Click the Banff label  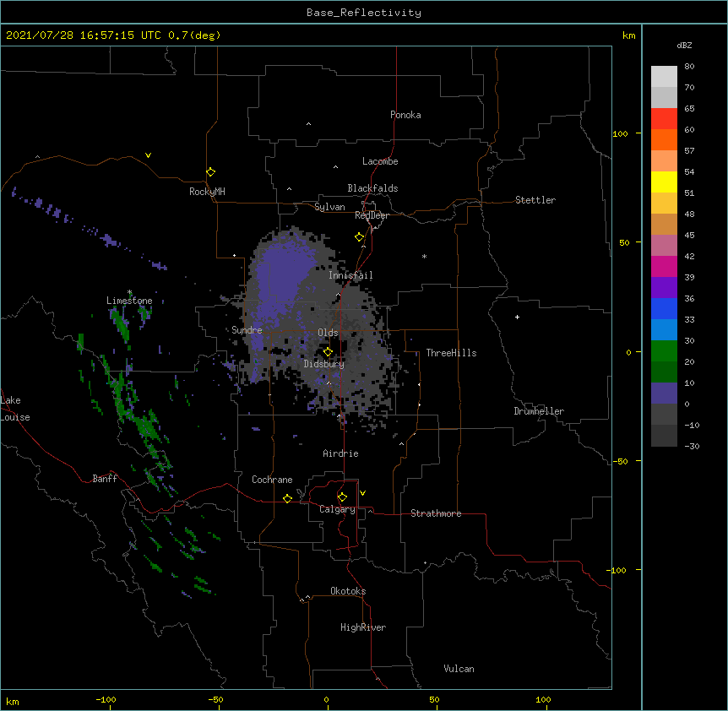pyautogui.click(x=105, y=479)
